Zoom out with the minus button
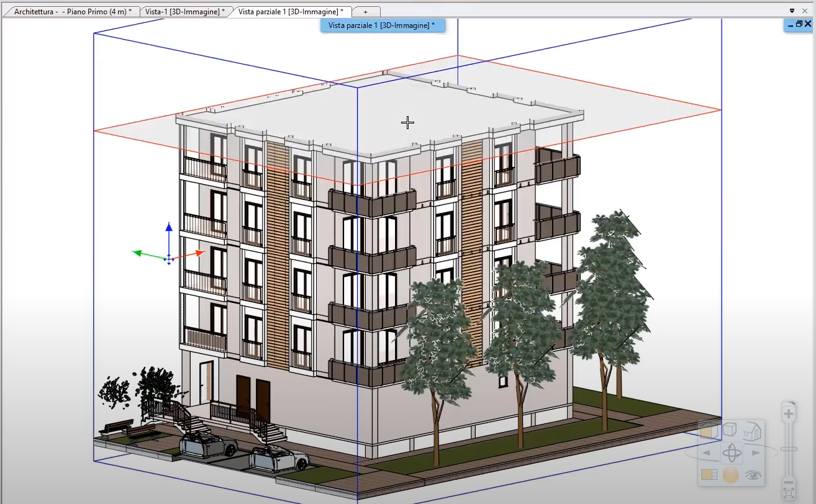816x504 pixels. [789, 482]
